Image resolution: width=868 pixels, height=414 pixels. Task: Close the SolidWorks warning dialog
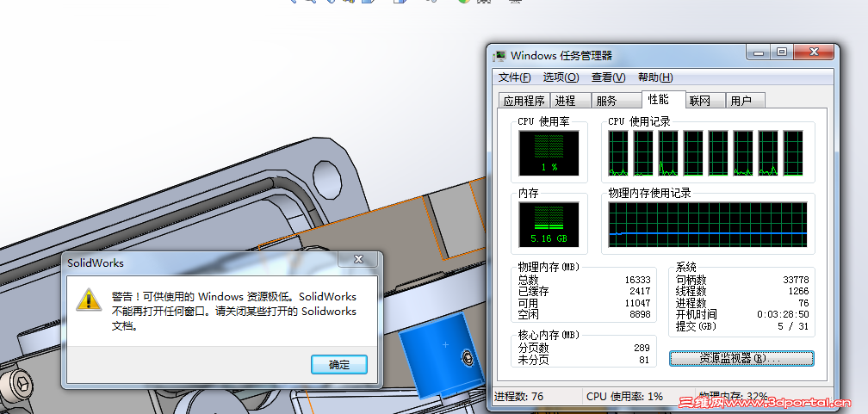[359, 259]
